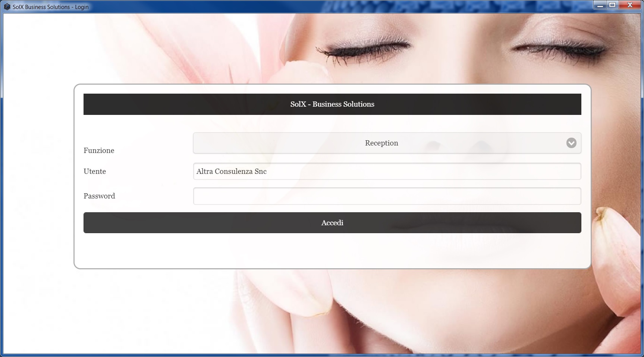
Task: Click the Utente field label
Action: [95, 171]
